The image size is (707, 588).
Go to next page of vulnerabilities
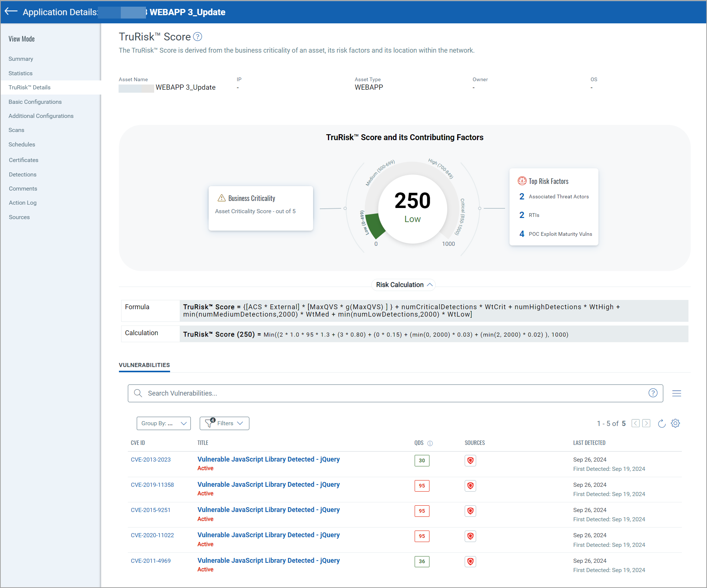tap(646, 423)
